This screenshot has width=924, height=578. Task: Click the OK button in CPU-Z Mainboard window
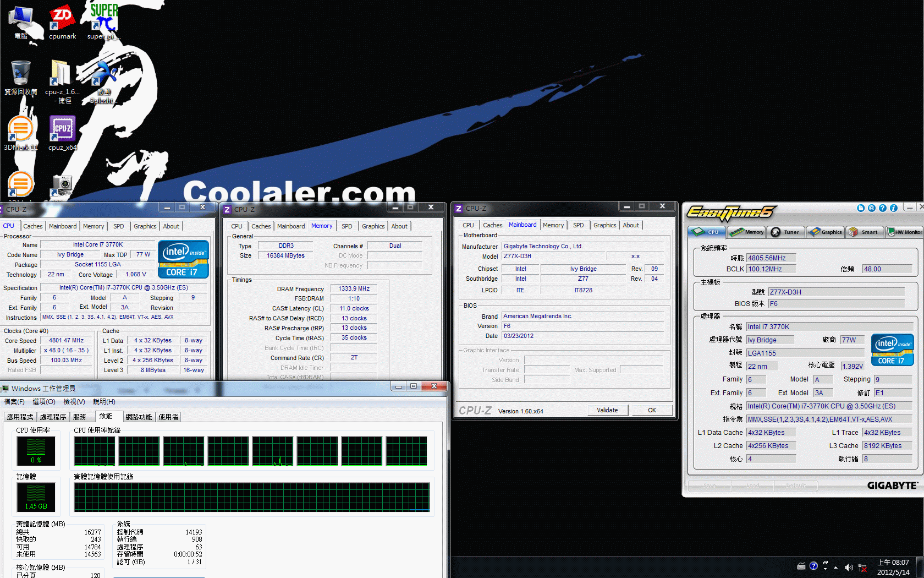pos(652,410)
